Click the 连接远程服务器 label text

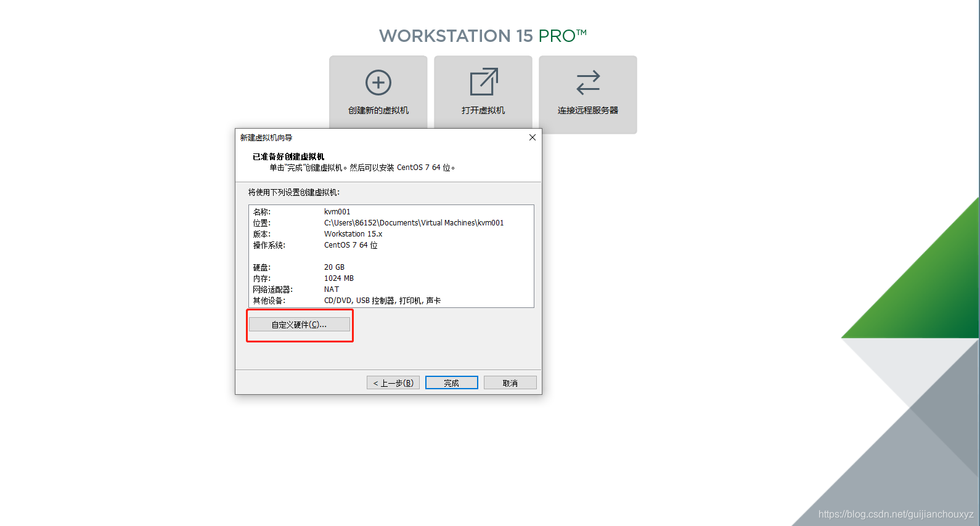(588, 110)
